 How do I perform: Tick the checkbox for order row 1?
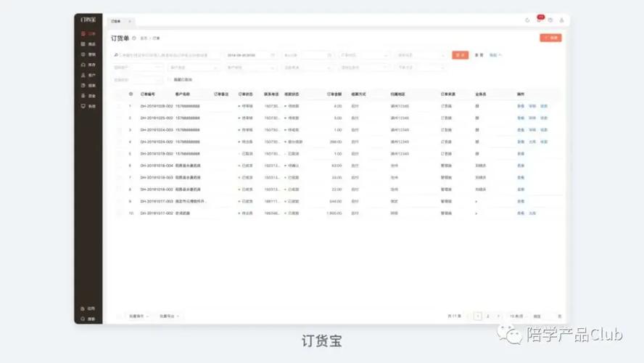click(120, 106)
